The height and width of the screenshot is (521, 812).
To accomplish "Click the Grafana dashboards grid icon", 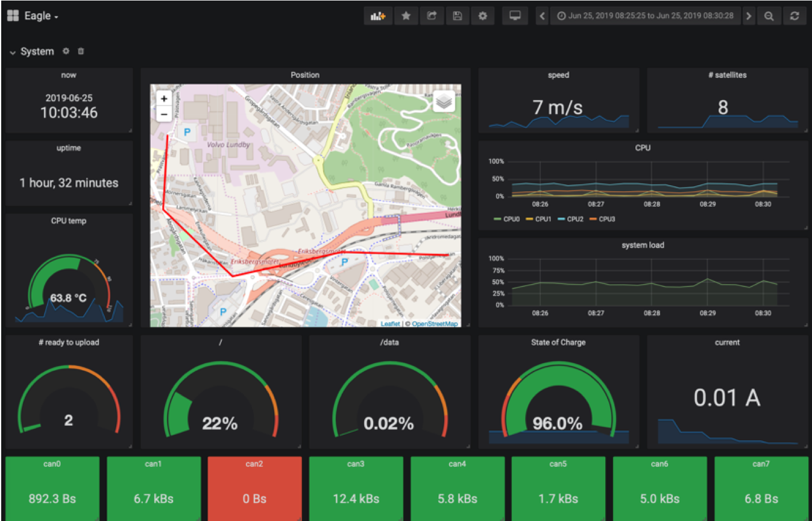I will (13, 16).
